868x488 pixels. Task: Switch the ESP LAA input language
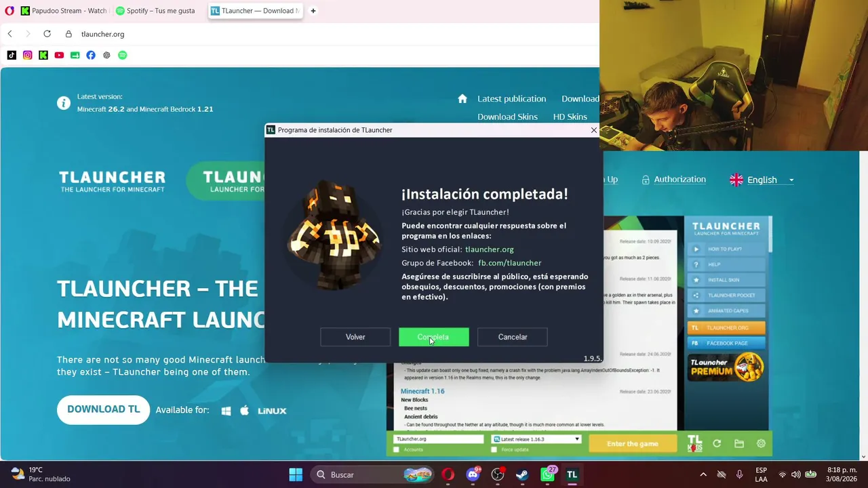762,474
